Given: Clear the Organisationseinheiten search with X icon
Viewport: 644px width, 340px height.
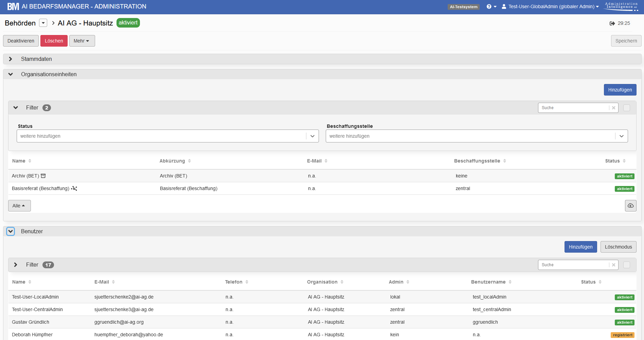Looking at the screenshot, I should pyautogui.click(x=613, y=108).
